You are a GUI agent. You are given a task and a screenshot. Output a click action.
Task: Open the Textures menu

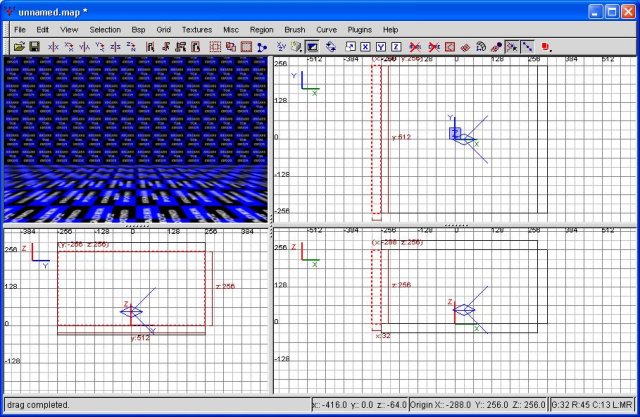197,30
